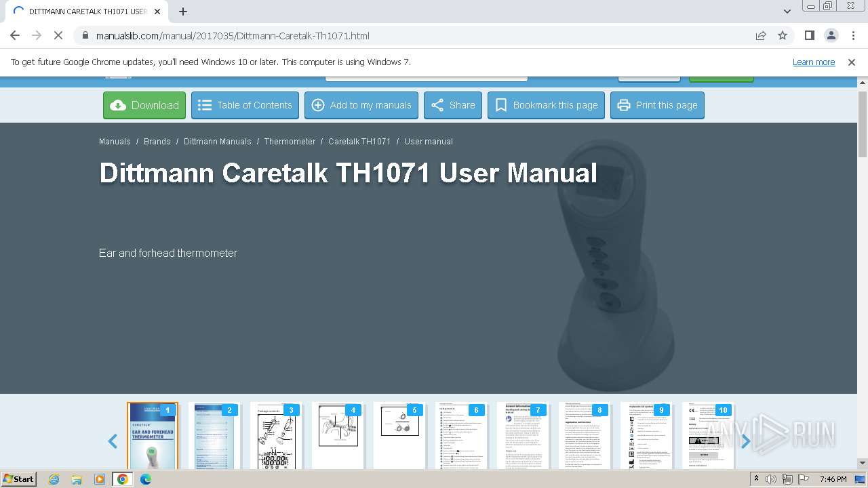
Task: Open the Chrome profile menu
Action: point(831,35)
